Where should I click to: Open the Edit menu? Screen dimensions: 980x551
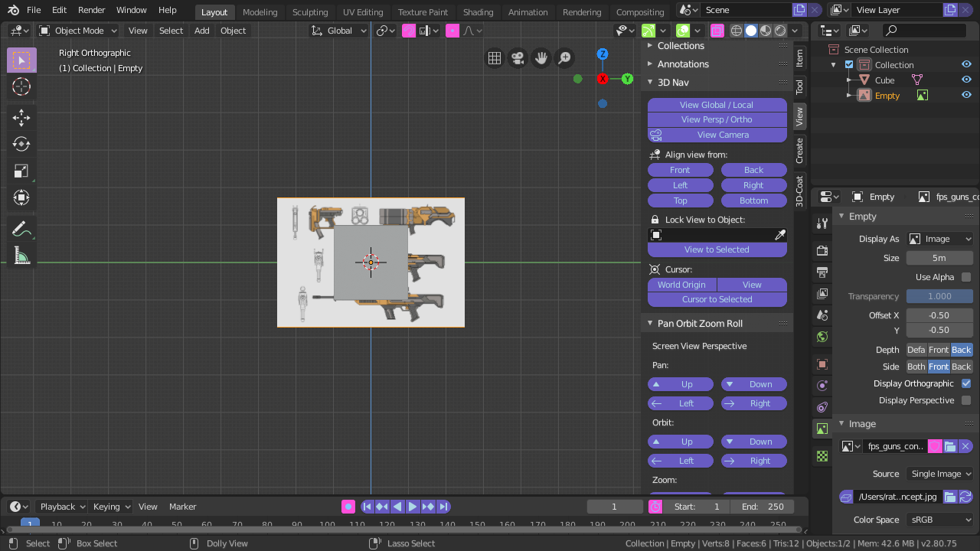(59, 10)
